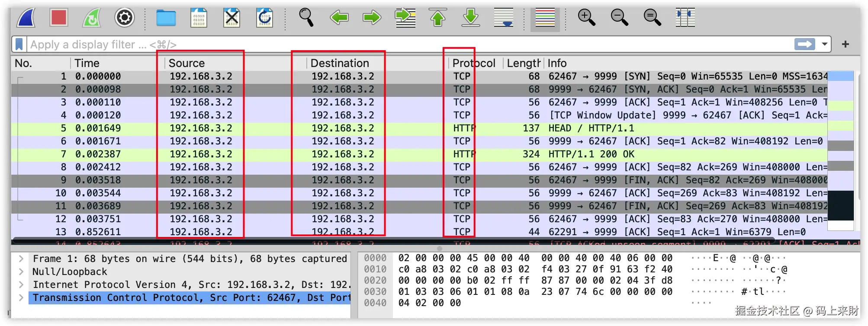
Task: Select packet 7 HTTP/1.1 200 OK
Action: pos(419,154)
